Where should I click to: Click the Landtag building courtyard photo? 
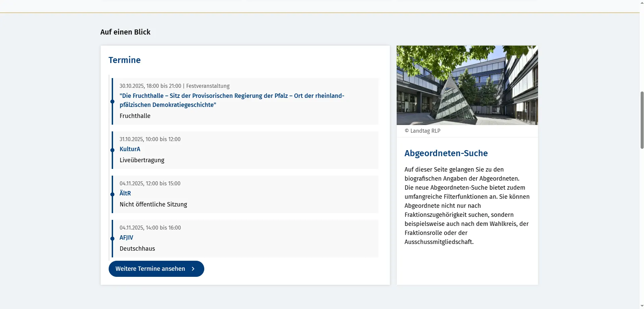pos(467,85)
